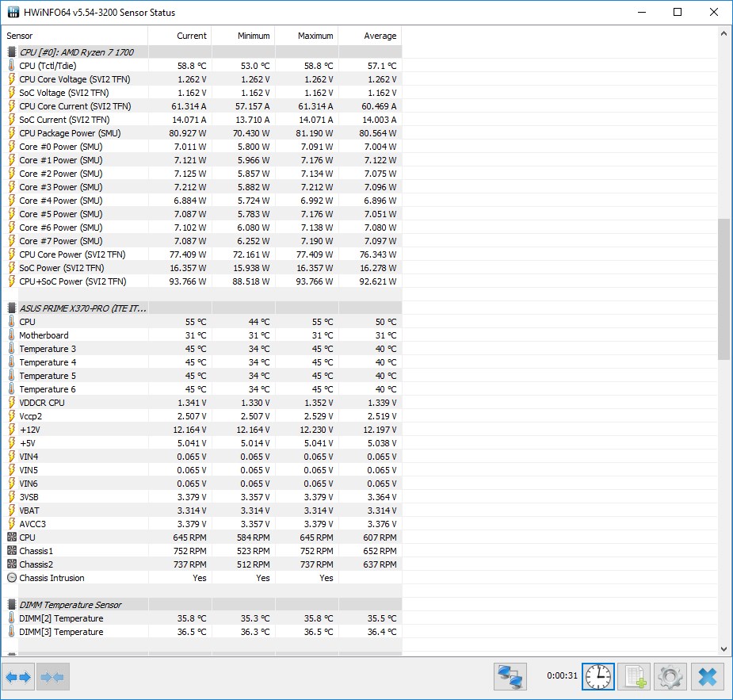This screenshot has height=700, width=733.
Task: Click the 80.927 W current package power value
Action: [x=188, y=133]
